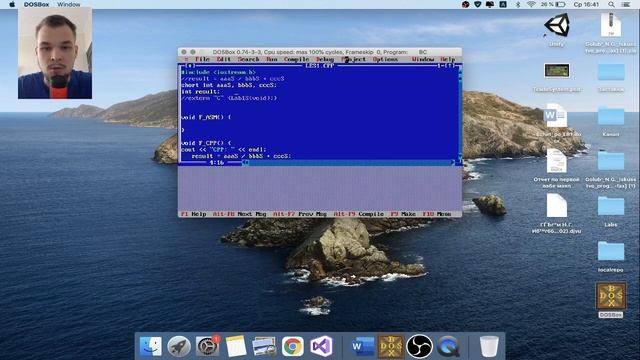Open the IDE system menu symbol
Viewport: 640px width, 360px height.
pos(186,59)
